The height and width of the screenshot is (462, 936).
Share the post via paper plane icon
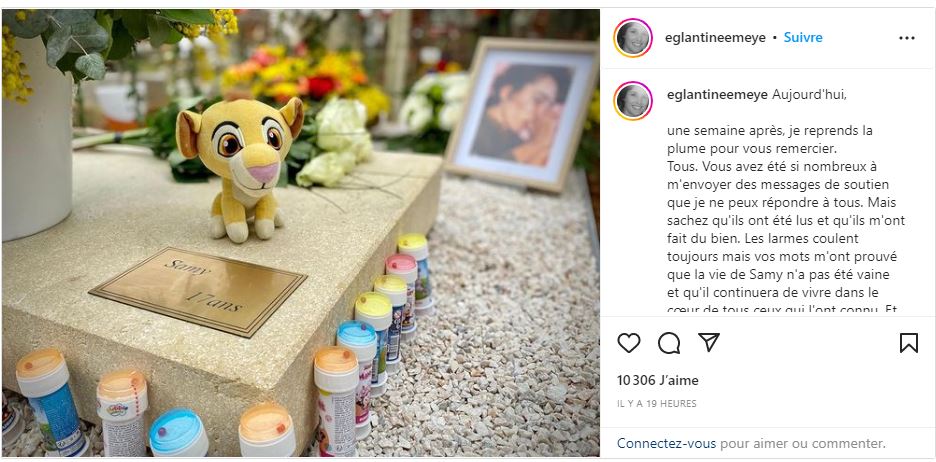click(709, 342)
